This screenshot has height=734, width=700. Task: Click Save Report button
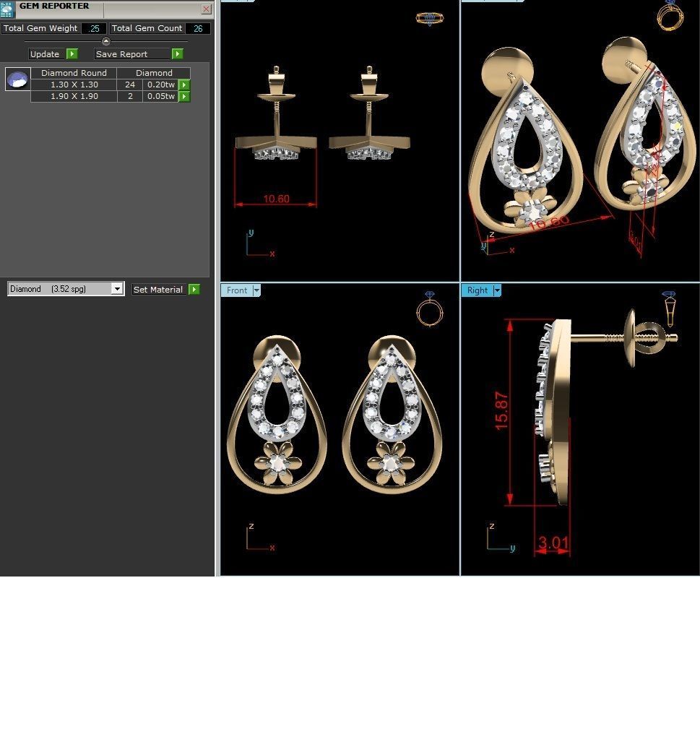(131, 54)
